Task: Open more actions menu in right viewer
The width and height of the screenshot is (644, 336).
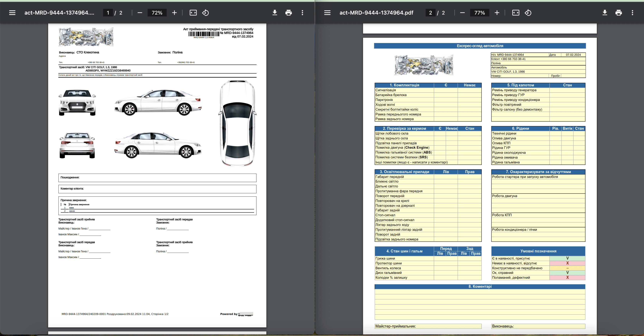Action: 632,13
